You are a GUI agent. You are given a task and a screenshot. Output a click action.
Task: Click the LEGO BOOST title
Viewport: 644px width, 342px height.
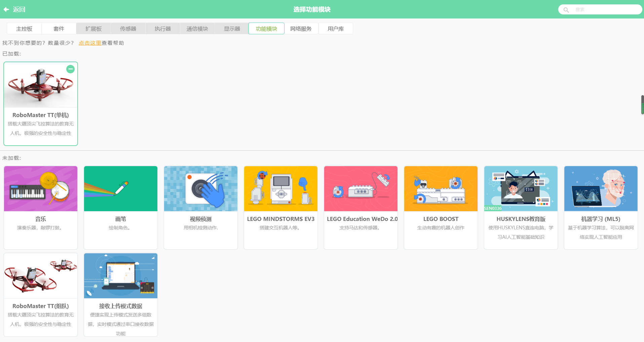tap(441, 219)
